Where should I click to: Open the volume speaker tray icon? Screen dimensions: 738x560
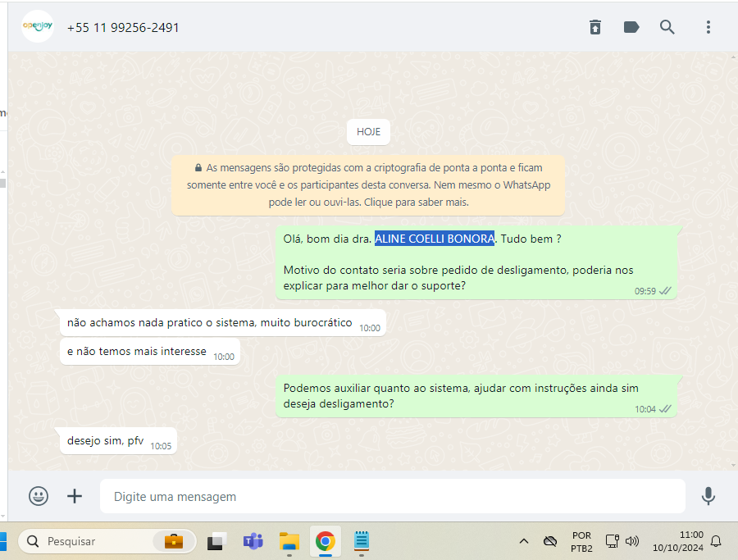(632, 541)
